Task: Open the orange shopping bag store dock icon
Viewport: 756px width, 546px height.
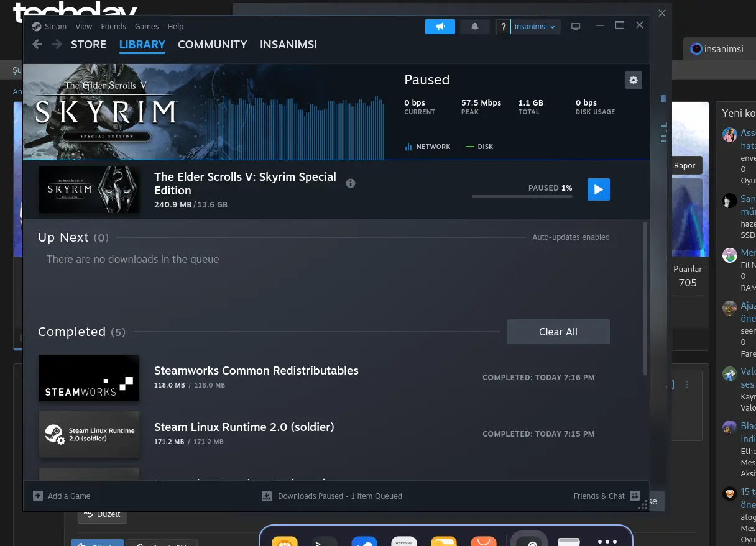Action: pos(484,541)
